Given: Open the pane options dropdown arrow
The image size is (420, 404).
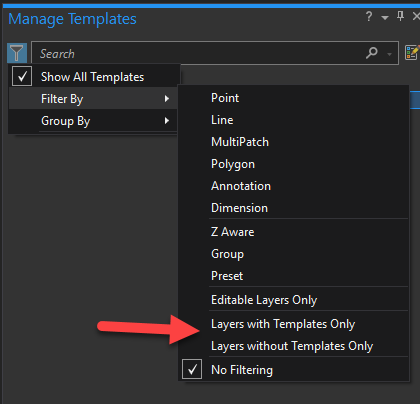Looking at the screenshot, I should pos(385,17).
